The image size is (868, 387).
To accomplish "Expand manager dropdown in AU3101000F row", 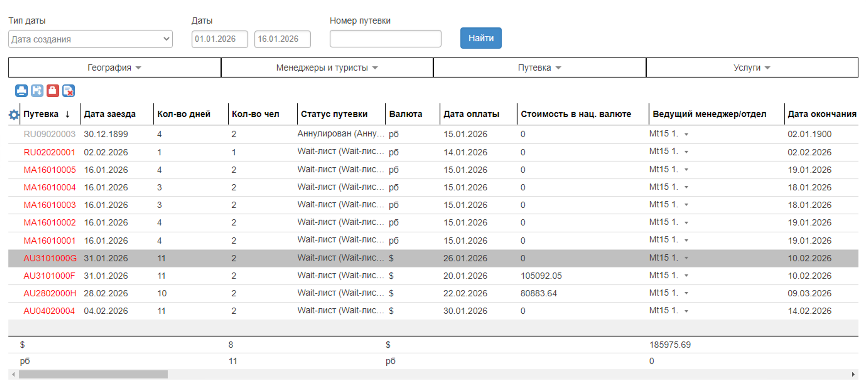I will (686, 276).
